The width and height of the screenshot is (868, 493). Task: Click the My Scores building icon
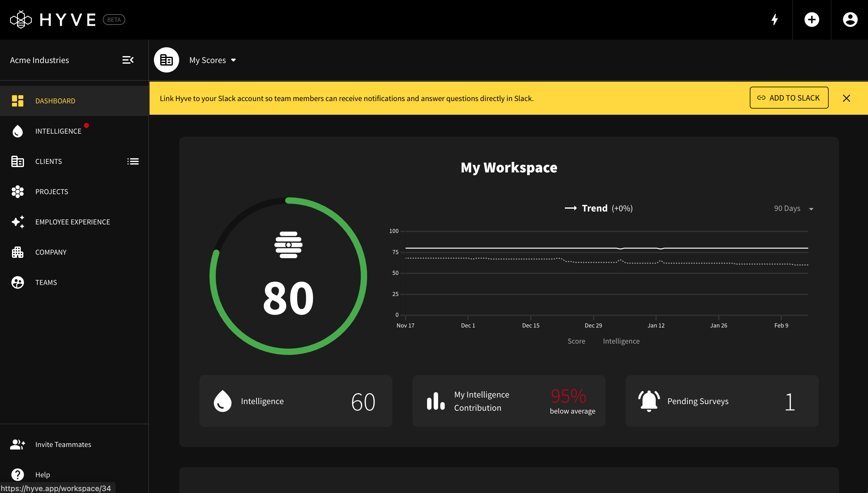166,60
